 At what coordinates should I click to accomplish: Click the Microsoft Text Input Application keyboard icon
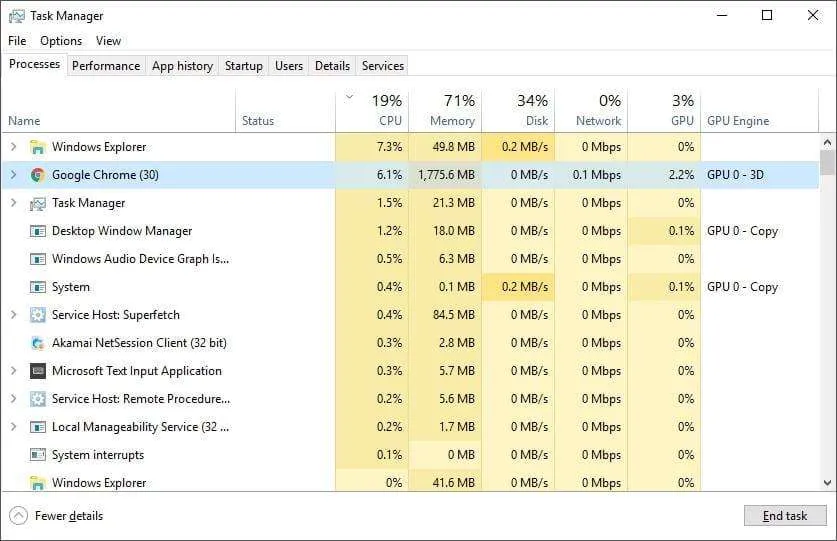tap(37, 371)
